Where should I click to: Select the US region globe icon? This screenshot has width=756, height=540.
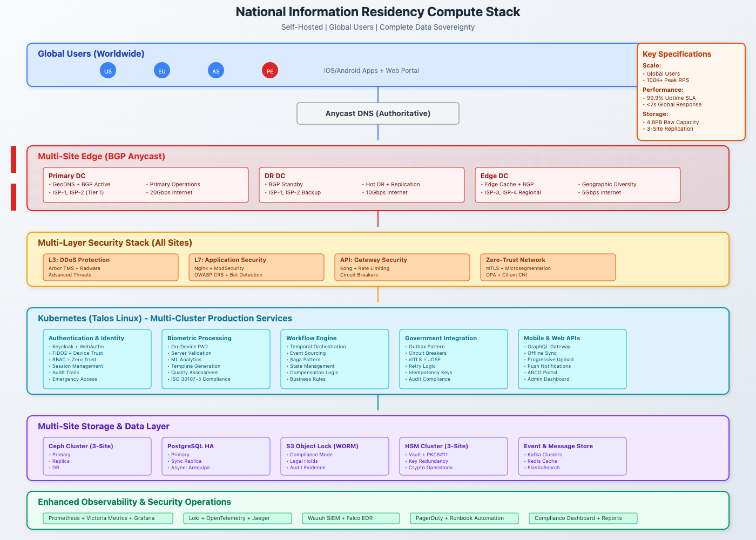pos(108,70)
